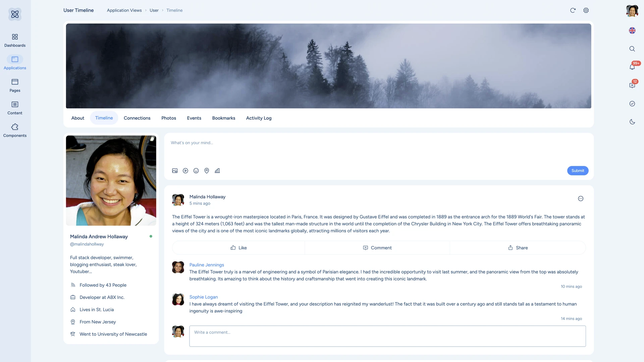Viewport: 644px width, 362px height.
Task: Click Malinda's large profile photo
Action: 111,180
